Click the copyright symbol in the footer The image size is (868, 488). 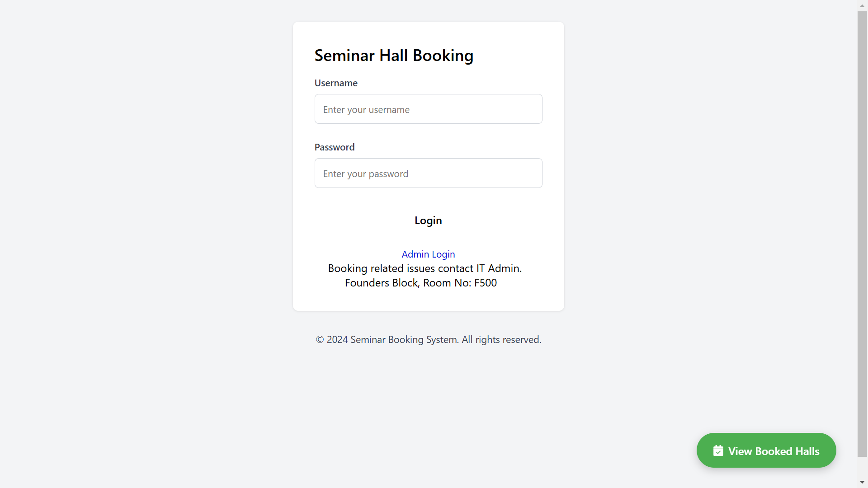click(x=320, y=340)
